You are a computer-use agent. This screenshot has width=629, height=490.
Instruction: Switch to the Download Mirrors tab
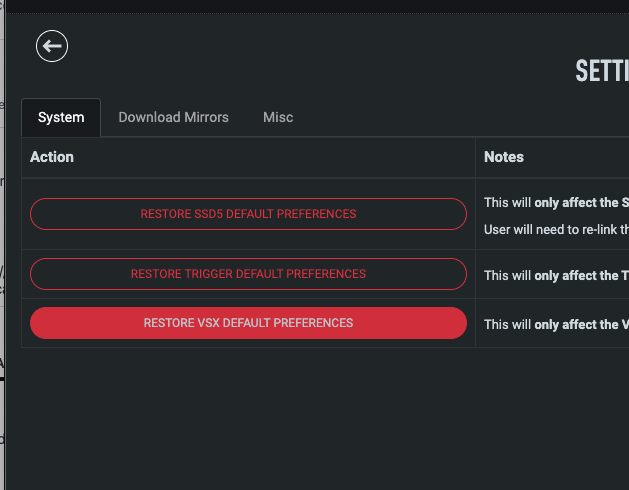tap(173, 117)
